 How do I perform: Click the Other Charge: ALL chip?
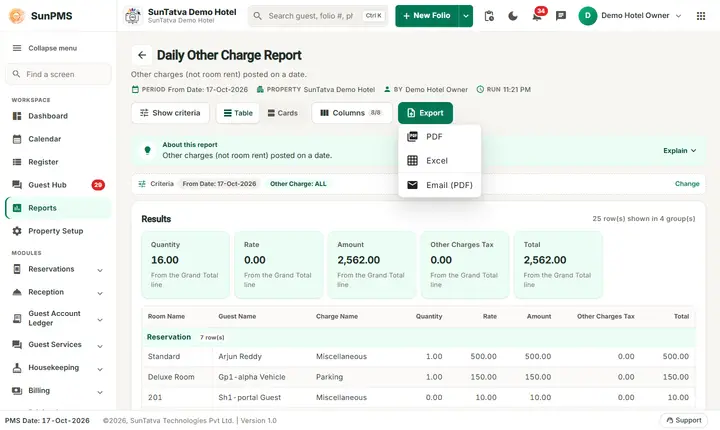[298, 184]
